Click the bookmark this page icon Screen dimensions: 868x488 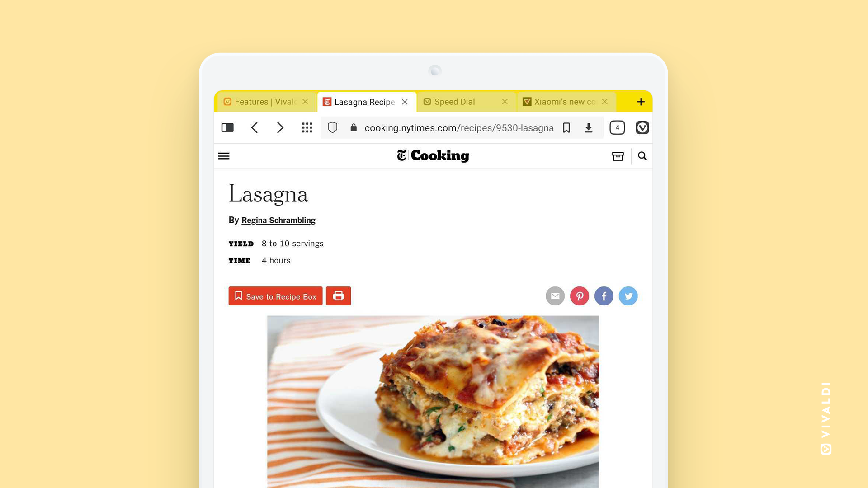(x=566, y=127)
